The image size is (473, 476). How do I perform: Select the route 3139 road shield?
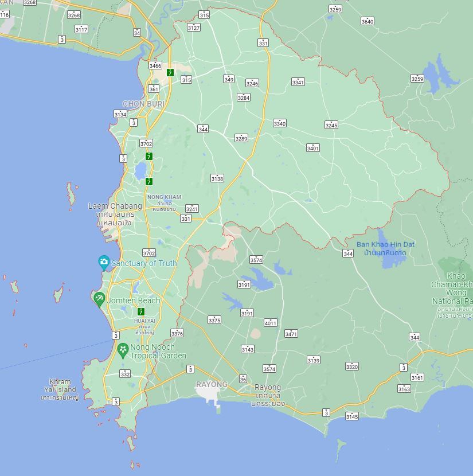coord(314,360)
